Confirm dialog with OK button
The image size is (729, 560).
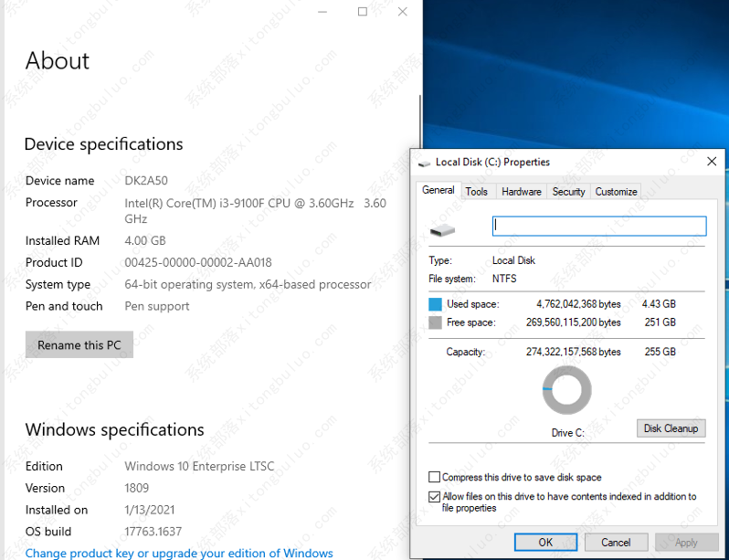pos(545,542)
